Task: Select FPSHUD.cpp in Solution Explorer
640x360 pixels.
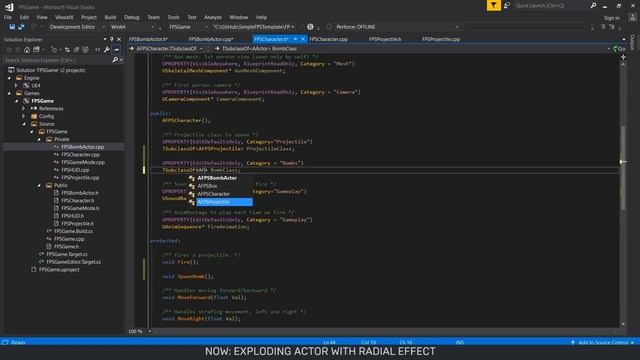Action: click(x=75, y=170)
